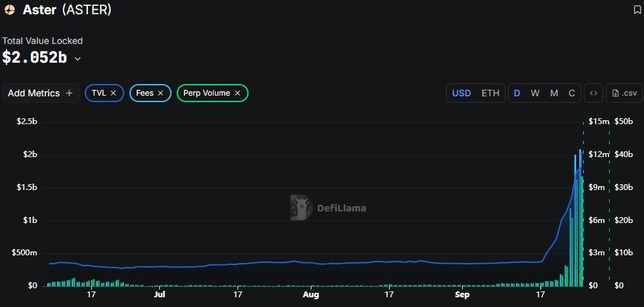Remove Fees metric using its X
Image resolution: width=644 pixels, height=307 pixels.
[161, 93]
